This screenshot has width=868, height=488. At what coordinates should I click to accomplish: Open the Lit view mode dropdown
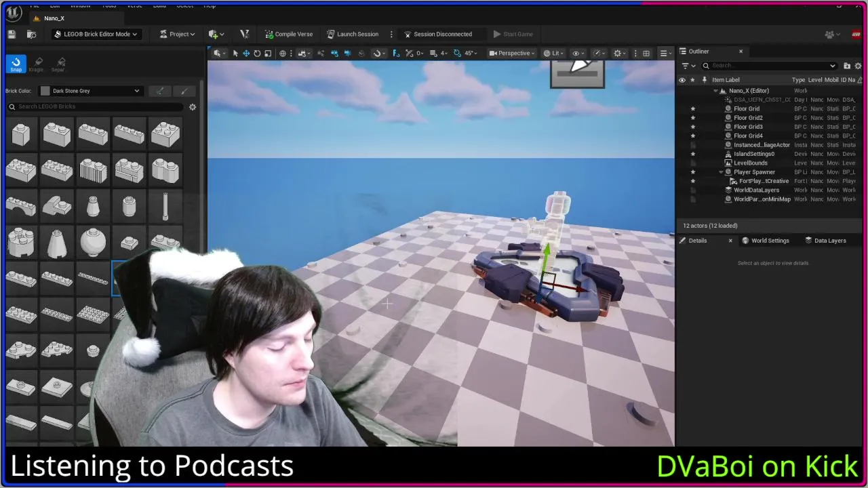(553, 53)
